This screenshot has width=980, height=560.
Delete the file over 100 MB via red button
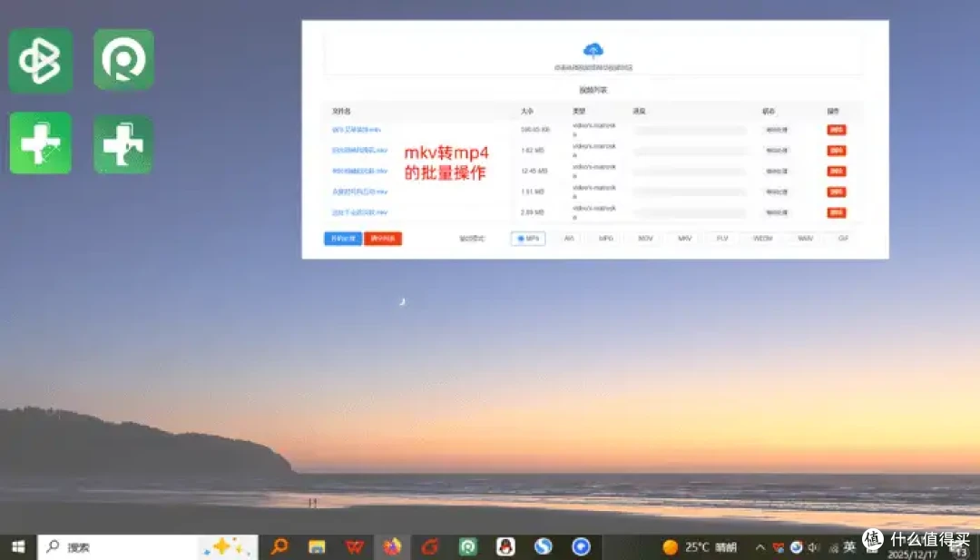[x=837, y=130]
